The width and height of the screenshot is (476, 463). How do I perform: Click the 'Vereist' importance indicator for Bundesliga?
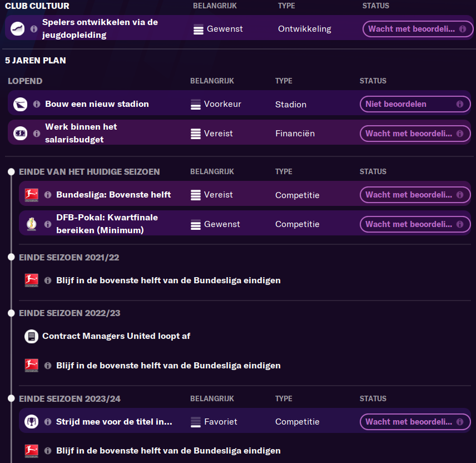[211, 195]
